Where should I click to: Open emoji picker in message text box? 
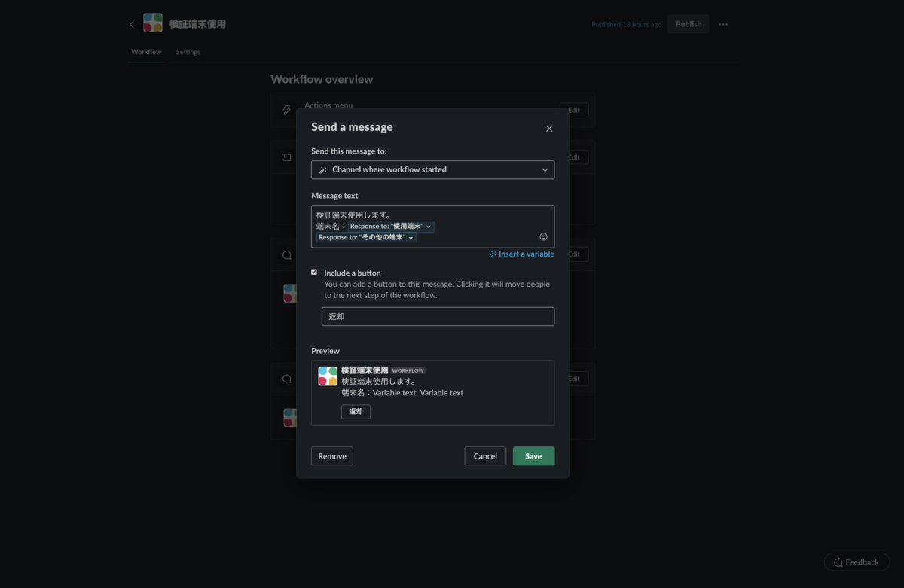pos(543,236)
